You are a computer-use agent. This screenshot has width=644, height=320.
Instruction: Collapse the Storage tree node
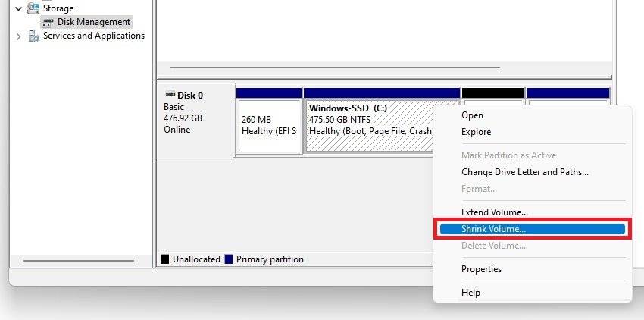pyautogui.click(x=18, y=8)
